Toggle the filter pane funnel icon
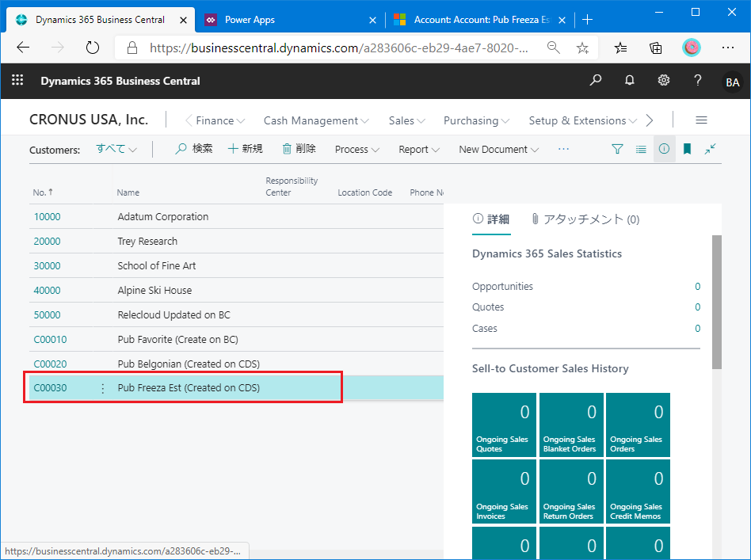The height and width of the screenshot is (560, 751). pos(617,149)
